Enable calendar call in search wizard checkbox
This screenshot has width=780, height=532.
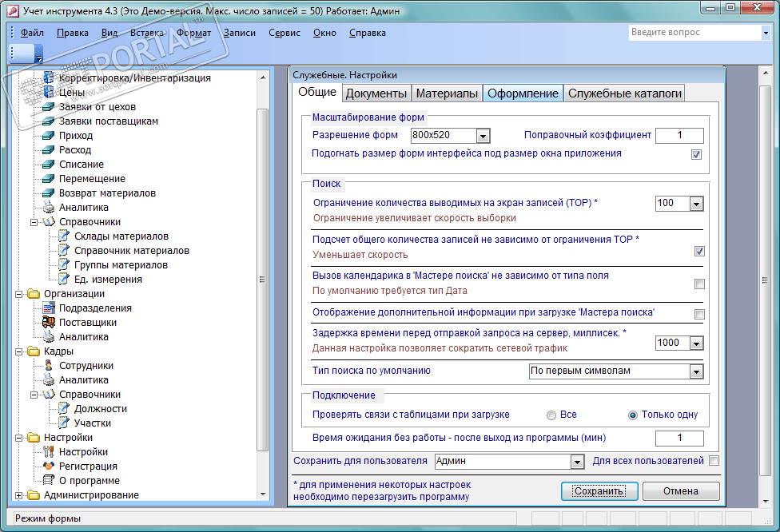699,284
